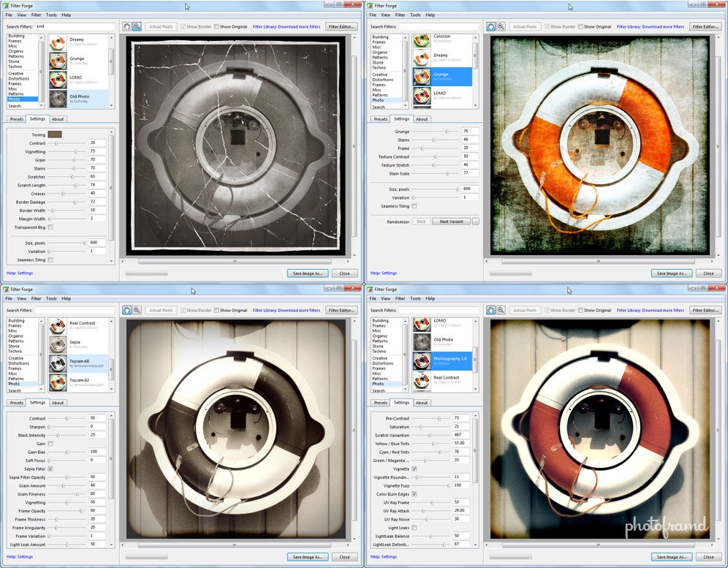This screenshot has width=728, height=568.
Task: Switch to the Presets tab
Action: point(16,118)
